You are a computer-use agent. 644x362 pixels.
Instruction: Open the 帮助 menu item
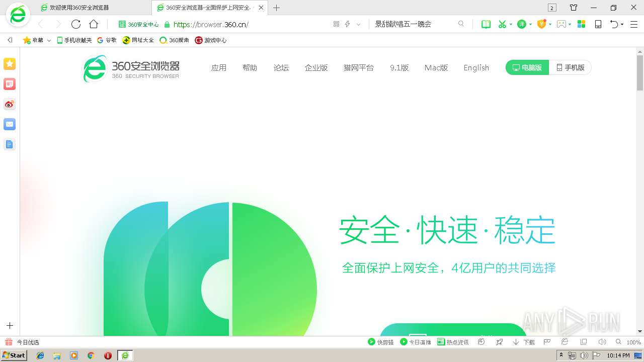[x=250, y=67]
